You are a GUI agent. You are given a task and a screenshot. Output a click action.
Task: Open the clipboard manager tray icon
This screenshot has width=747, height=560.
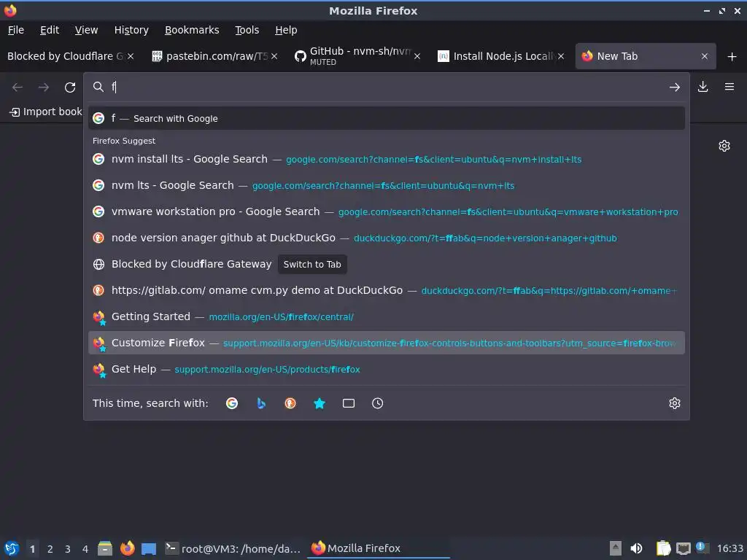(x=663, y=548)
